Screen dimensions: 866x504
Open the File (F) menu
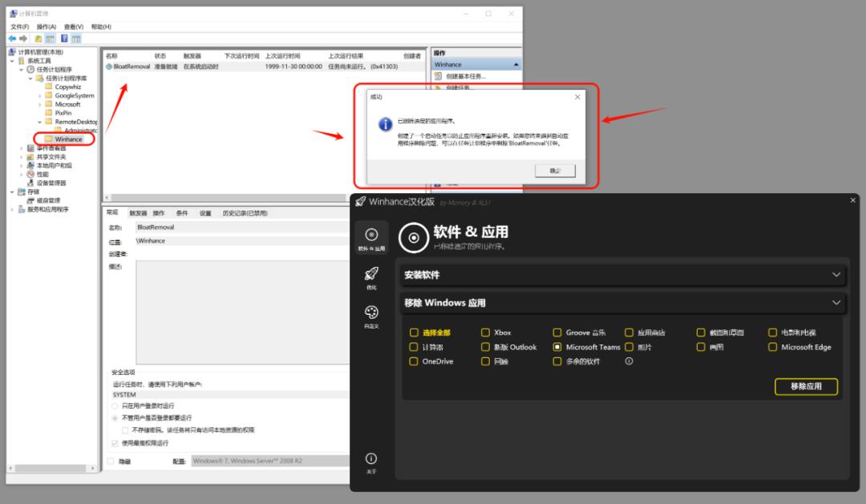tap(20, 26)
